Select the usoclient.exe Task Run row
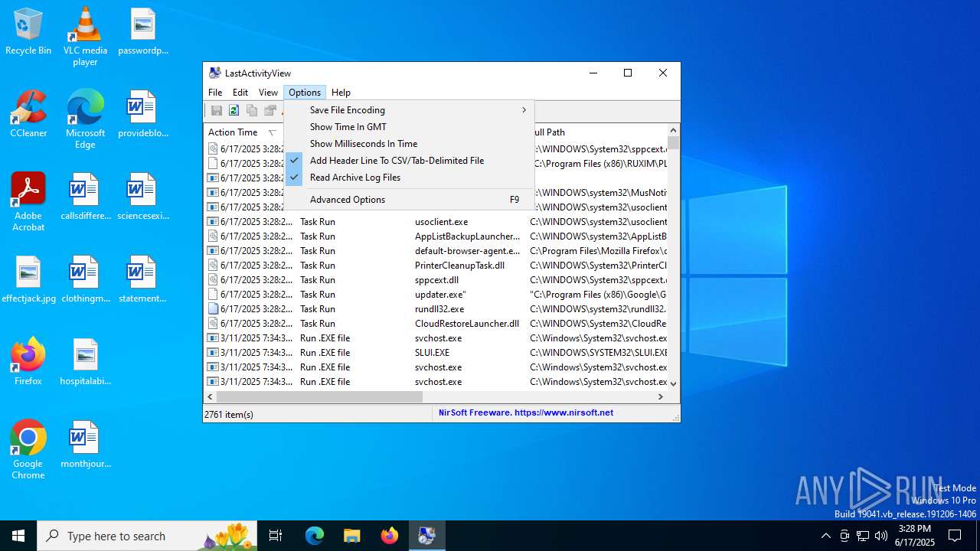The width and height of the screenshot is (980, 551). coord(436,222)
